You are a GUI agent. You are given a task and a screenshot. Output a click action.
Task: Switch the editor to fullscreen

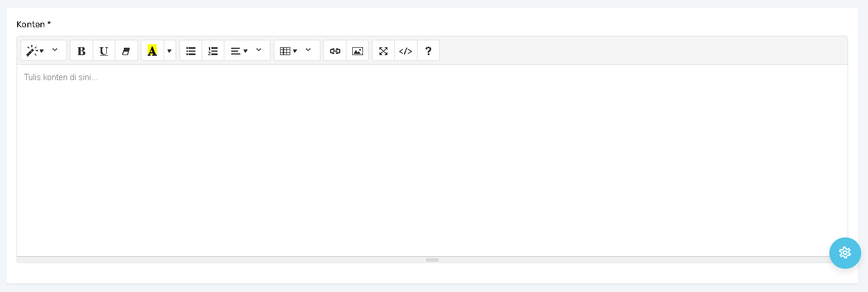coord(383,51)
